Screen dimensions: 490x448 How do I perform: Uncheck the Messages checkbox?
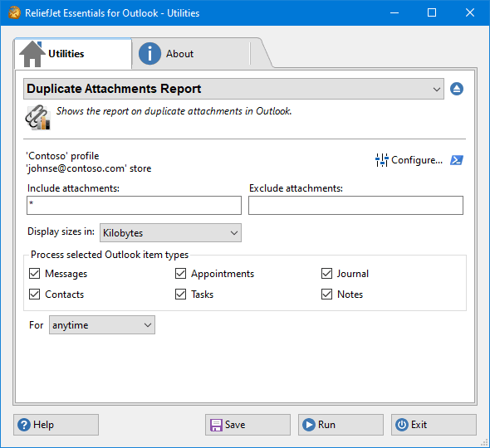coord(34,274)
